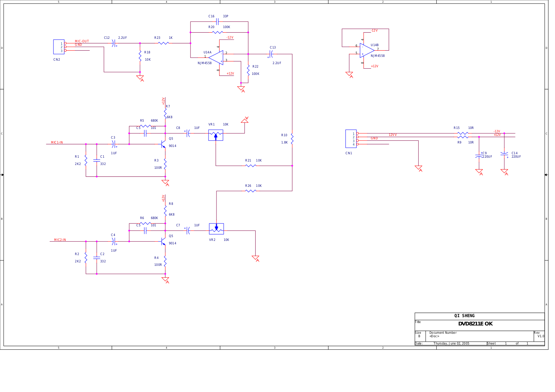
Task: Click the U14B op-amp triangle symbol
Action: coord(367,50)
